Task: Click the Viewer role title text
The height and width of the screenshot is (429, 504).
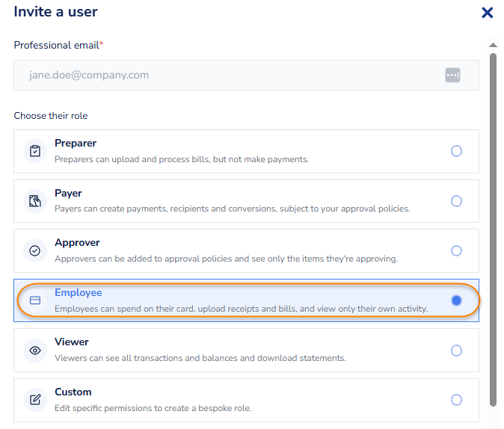Action: click(x=72, y=342)
